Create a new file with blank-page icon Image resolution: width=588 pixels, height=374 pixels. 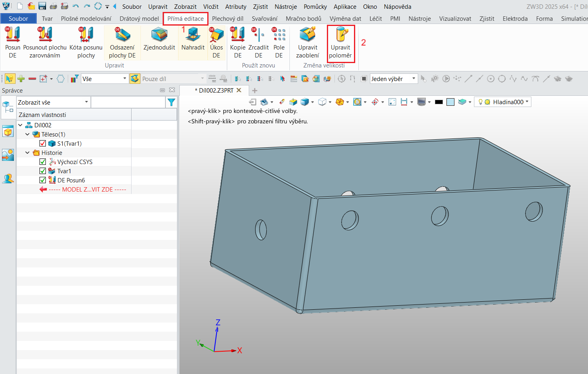pos(20,6)
